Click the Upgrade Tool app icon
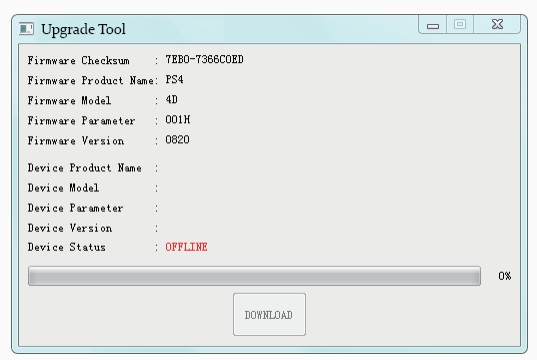 pos(26,29)
